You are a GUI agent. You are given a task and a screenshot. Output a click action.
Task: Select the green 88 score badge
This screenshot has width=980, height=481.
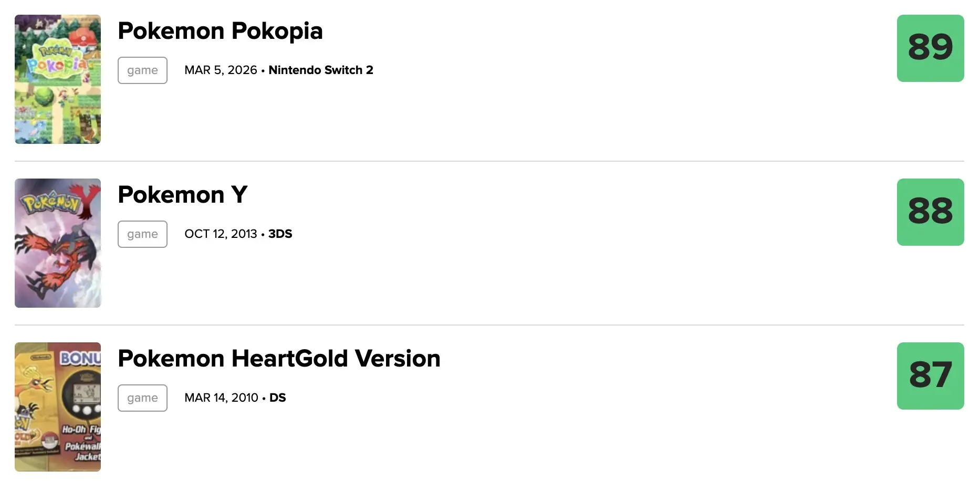[930, 212]
